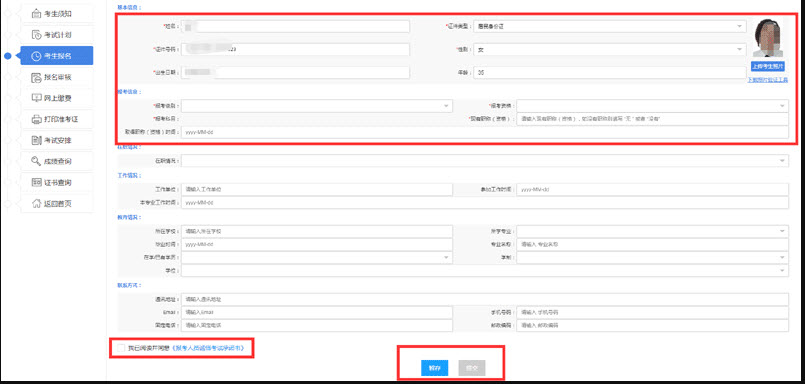Click the 工作单位 input field
Image resolution: width=805 pixels, height=384 pixels.
point(316,189)
